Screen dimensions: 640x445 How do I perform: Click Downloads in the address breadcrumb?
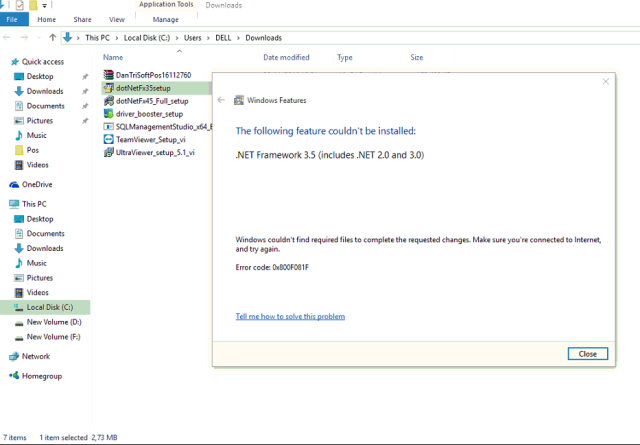click(x=263, y=38)
